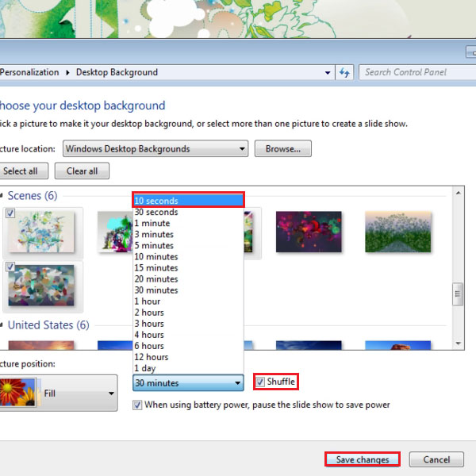Choose 10 seconds interval
Viewport: 476px width, 476px height.
point(188,201)
